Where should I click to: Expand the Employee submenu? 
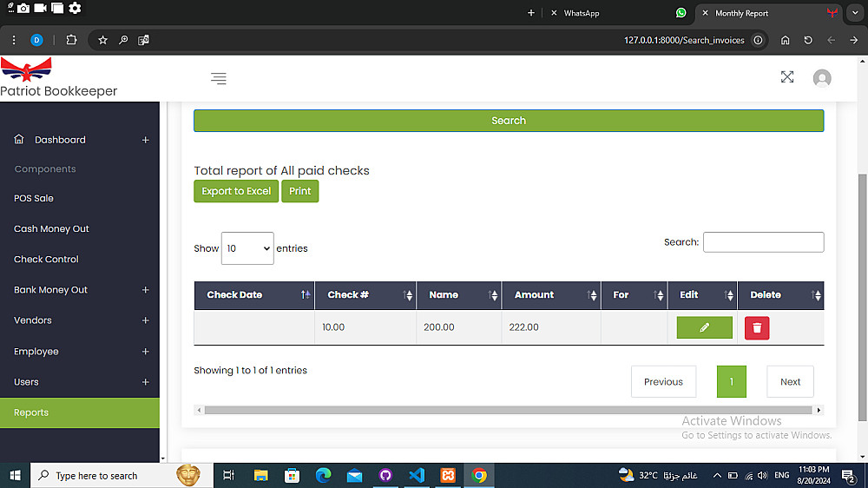[x=146, y=351]
